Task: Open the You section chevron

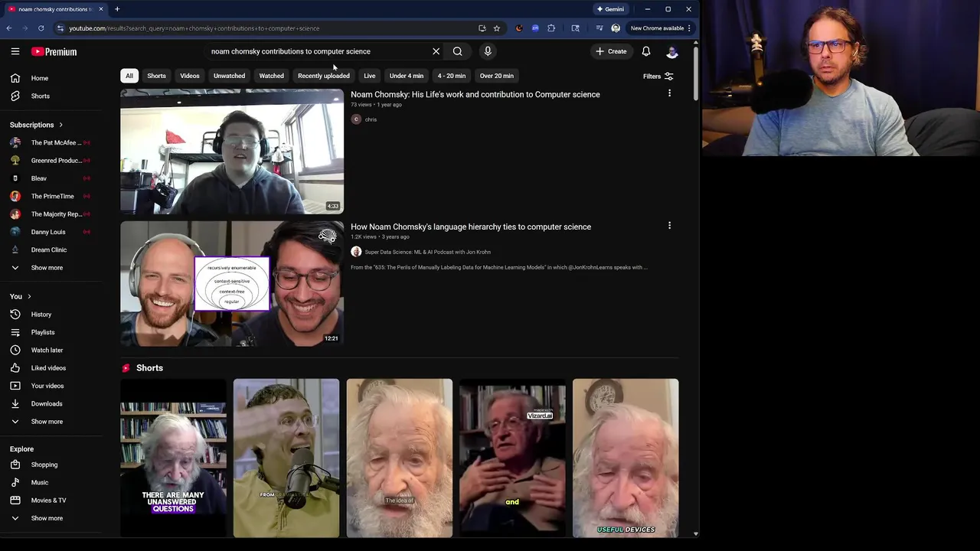Action: [x=29, y=296]
